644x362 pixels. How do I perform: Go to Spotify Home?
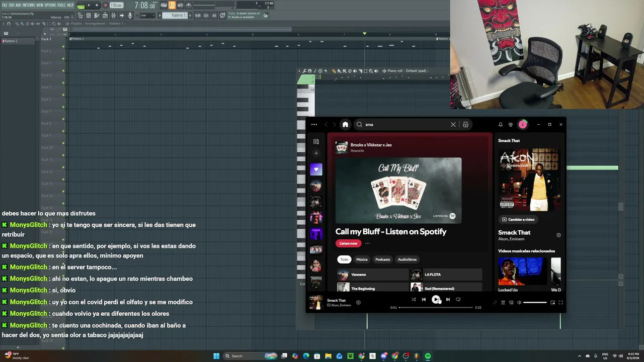click(x=345, y=125)
